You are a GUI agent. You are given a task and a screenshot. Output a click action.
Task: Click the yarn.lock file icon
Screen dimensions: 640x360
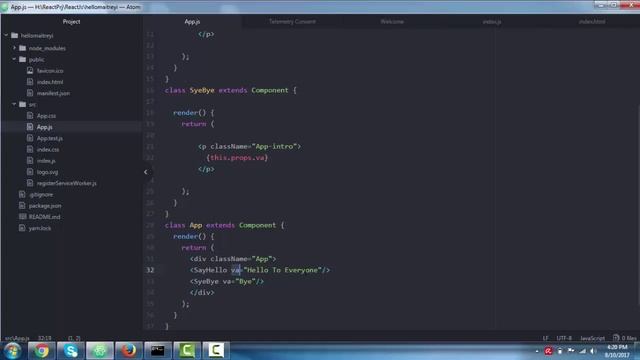click(x=22, y=228)
